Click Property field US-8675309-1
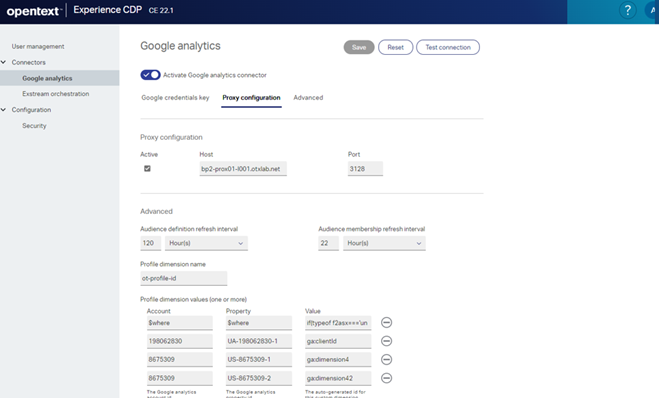The height and width of the screenshot is (398, 659). 258,359
